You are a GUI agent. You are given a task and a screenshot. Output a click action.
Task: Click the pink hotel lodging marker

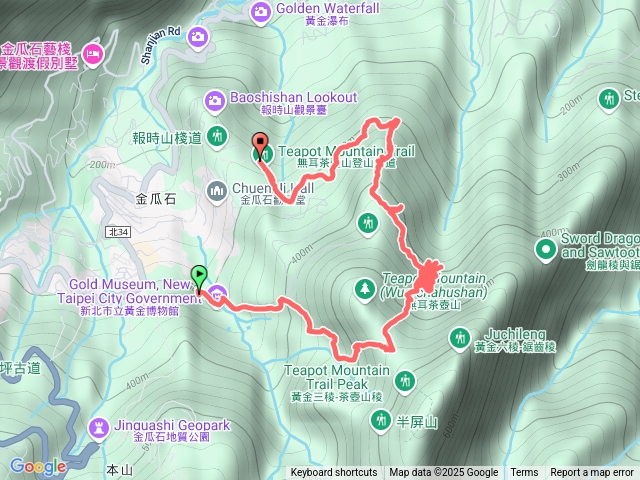(93, 54)
